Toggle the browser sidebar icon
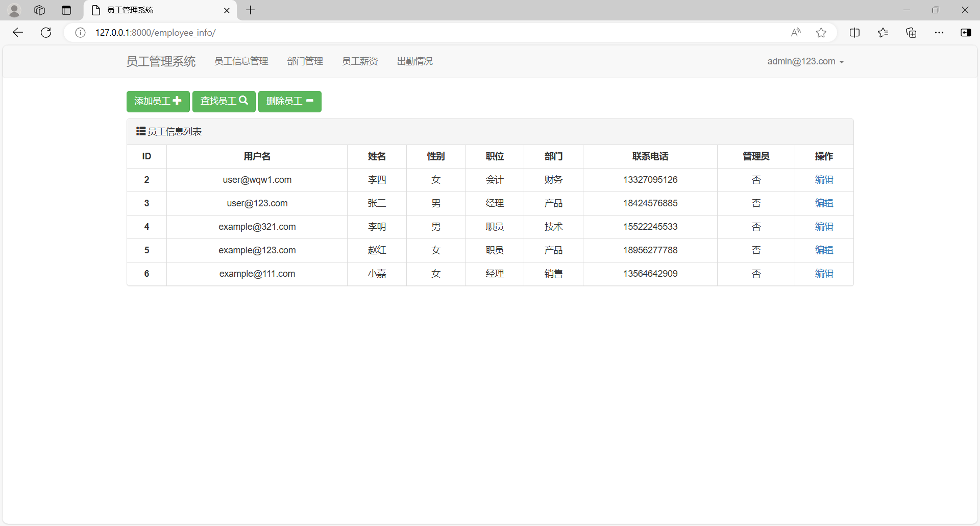This screenshot has height=526, width=980. coord(966,33)
